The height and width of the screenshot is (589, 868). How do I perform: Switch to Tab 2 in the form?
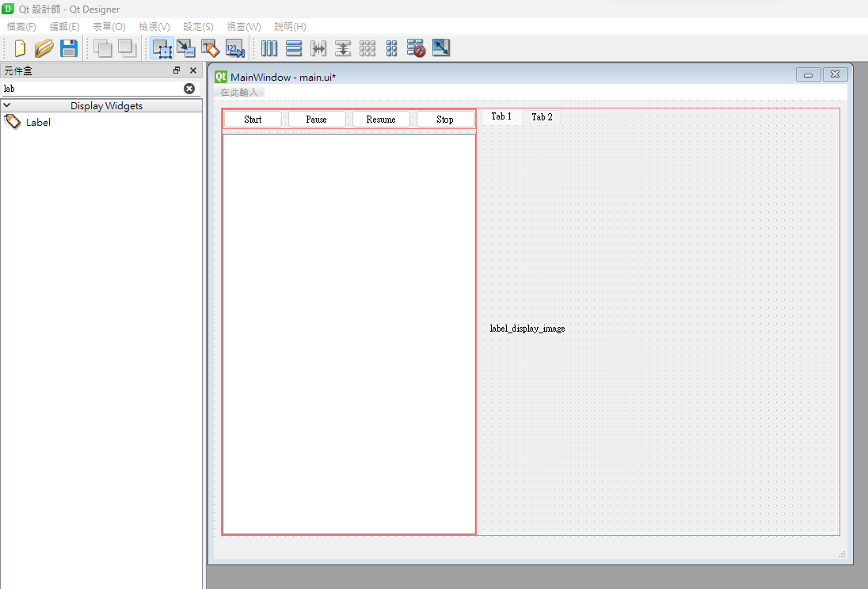pyautogui.click(x=542, y=117)
